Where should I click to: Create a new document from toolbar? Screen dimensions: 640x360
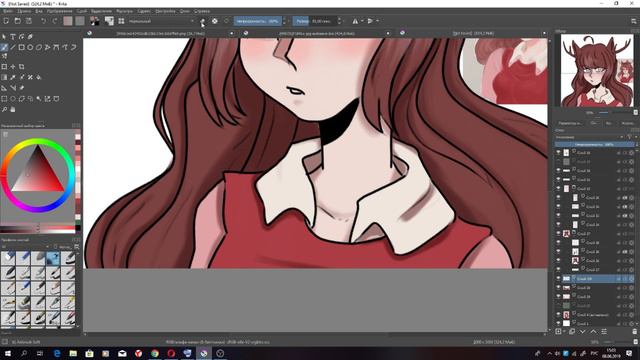pos(6,21)
